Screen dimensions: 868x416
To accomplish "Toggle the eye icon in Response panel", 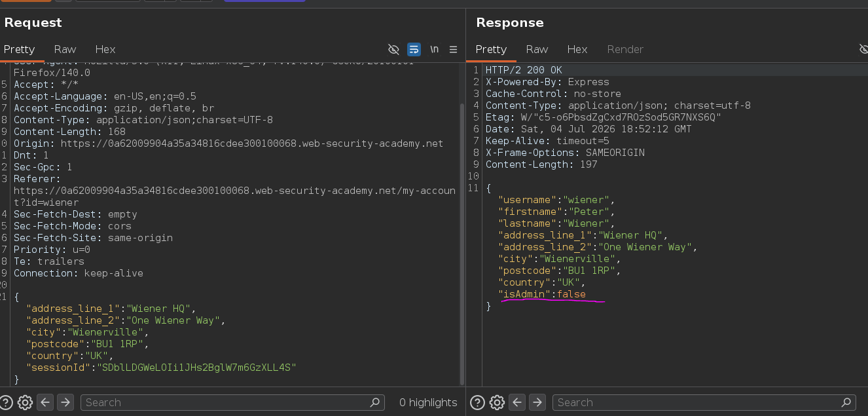I will [863, 49].
